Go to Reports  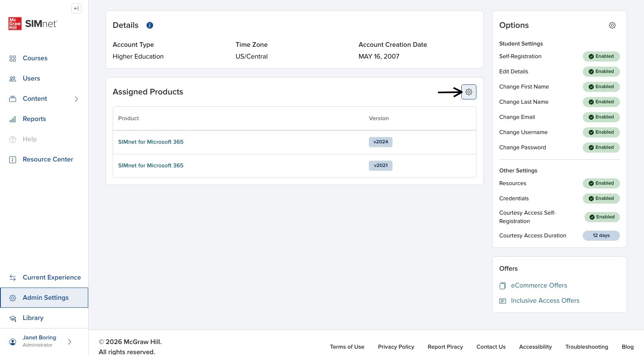click(34, 119)
